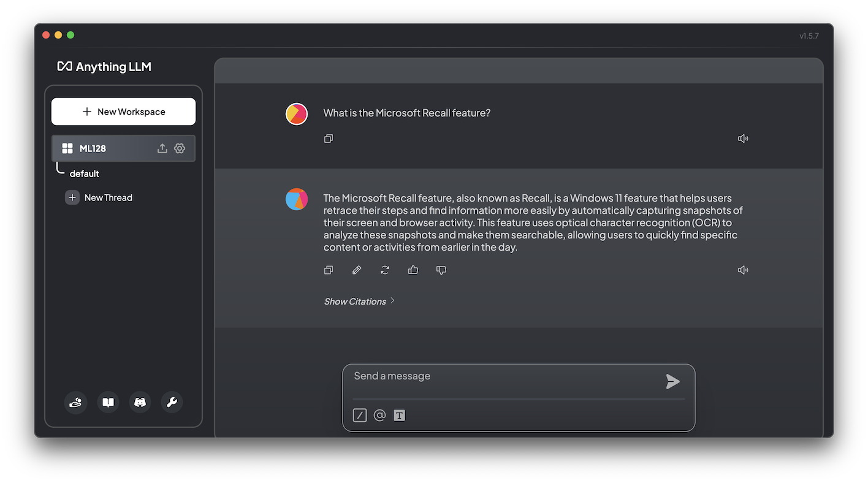Screen dimensions: 868x483
Task: Regenerate the assistant response
Action: tap(385, 270)
